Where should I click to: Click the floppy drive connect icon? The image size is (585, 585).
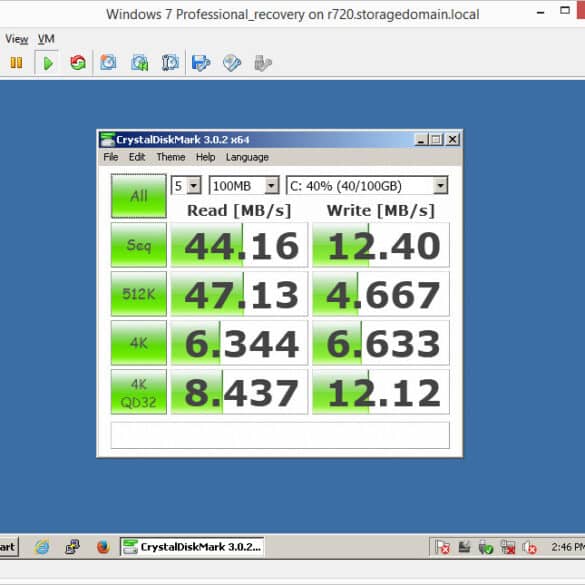[201, 63]
